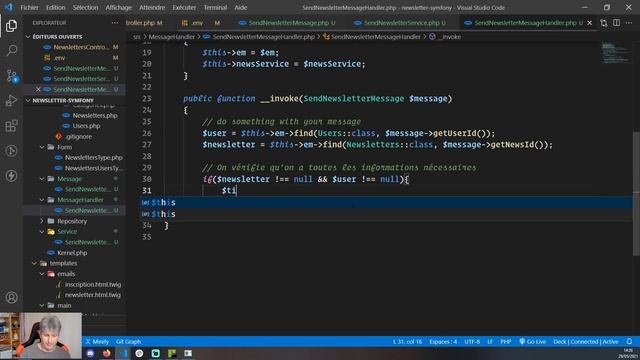Click Visual Studio Code taskbar icon
The width and height of the screenshot is (640, 360).
(123, 353)
